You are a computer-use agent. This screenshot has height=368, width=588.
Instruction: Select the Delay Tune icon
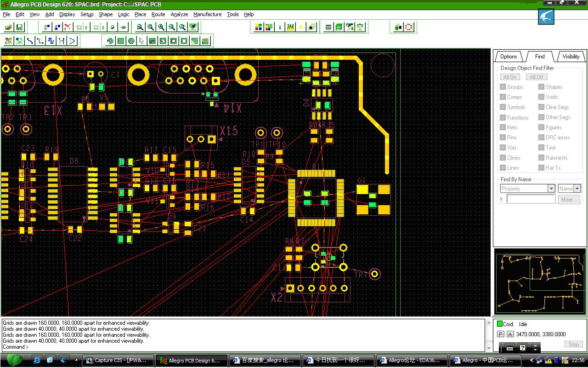coord(51,41)
